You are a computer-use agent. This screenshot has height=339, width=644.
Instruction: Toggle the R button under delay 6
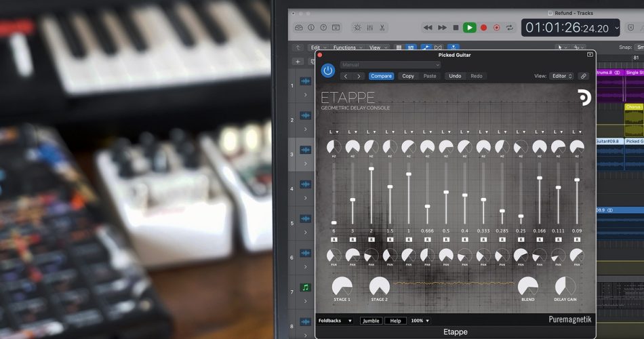(x=334, y=239)
